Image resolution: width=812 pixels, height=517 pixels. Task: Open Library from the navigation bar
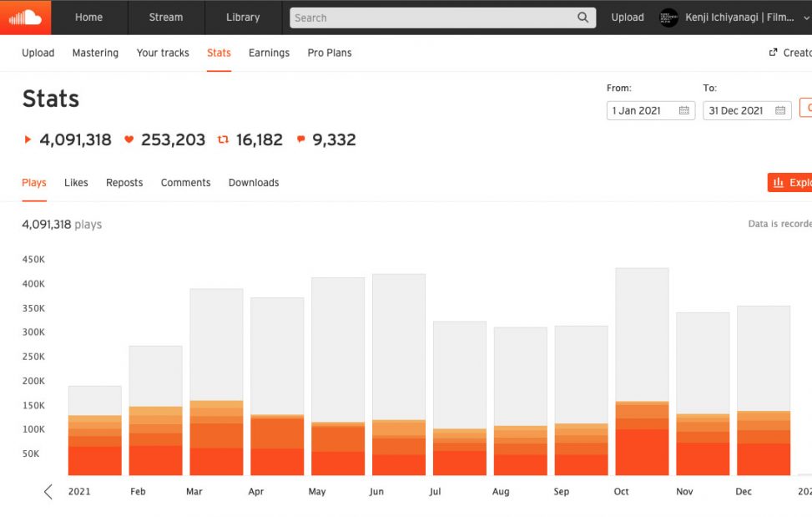point(243,18)
